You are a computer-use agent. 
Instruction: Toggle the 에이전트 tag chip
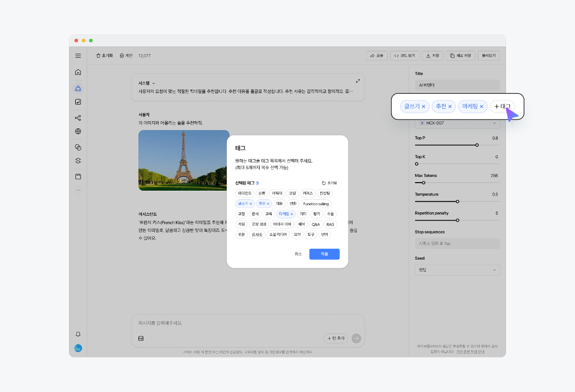pos(244,194)
